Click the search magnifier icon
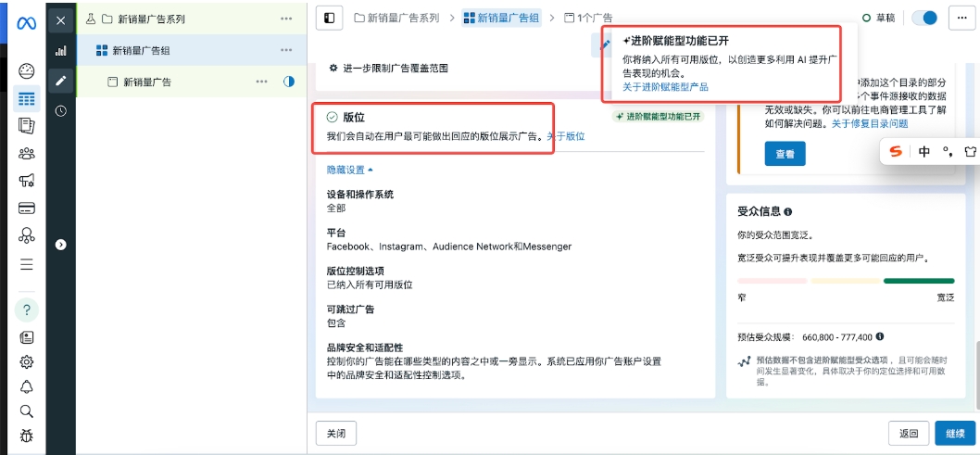980x455 pixels. pos(26,411)
